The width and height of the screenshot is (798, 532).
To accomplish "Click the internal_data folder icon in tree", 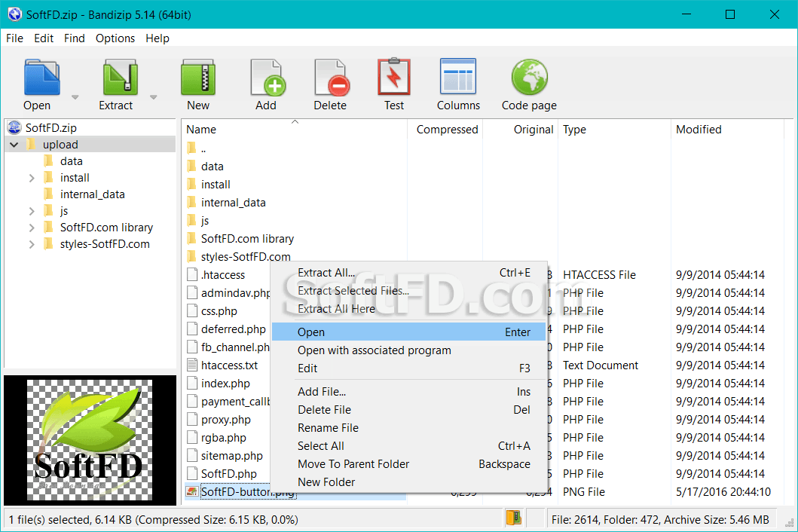I will [48, 194].
